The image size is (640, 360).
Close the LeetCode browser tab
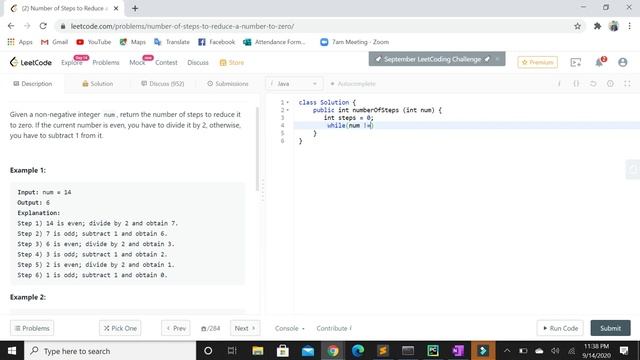click(116, 8)
